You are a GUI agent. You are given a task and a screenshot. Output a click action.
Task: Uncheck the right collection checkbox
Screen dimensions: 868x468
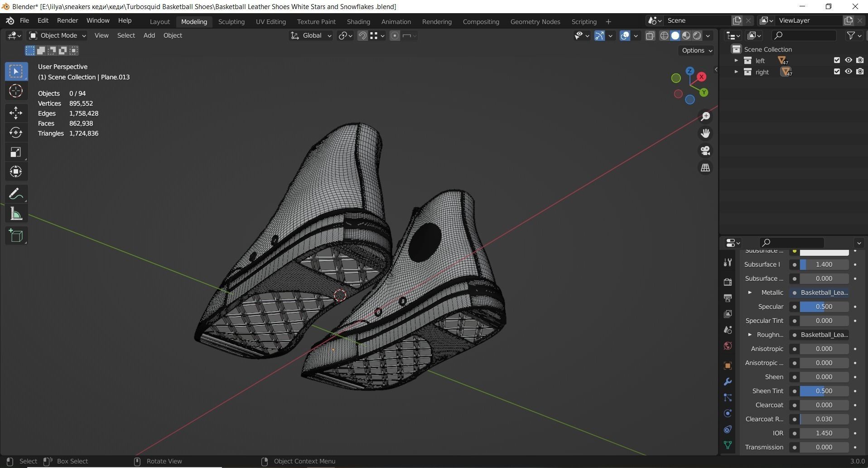pos(837,72)
